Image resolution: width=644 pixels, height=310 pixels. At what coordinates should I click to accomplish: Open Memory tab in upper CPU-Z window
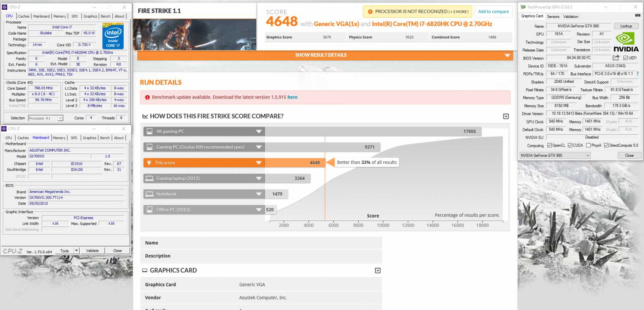tap(60, 16)
